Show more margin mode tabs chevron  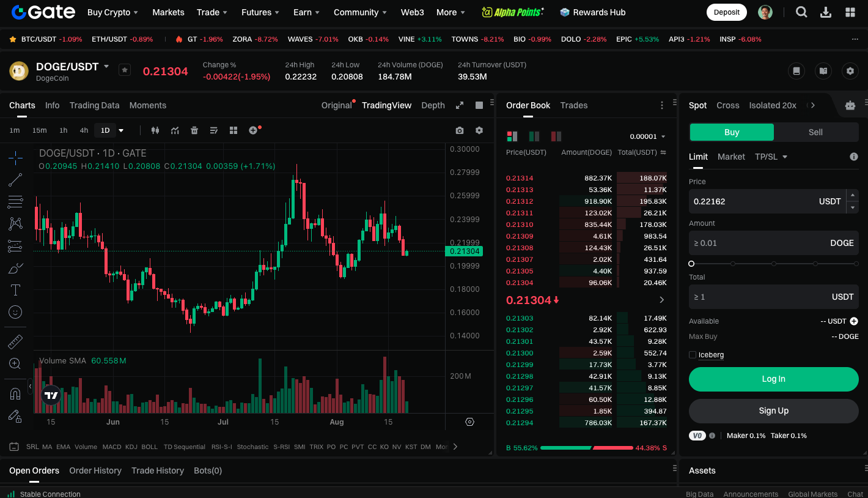812,105
